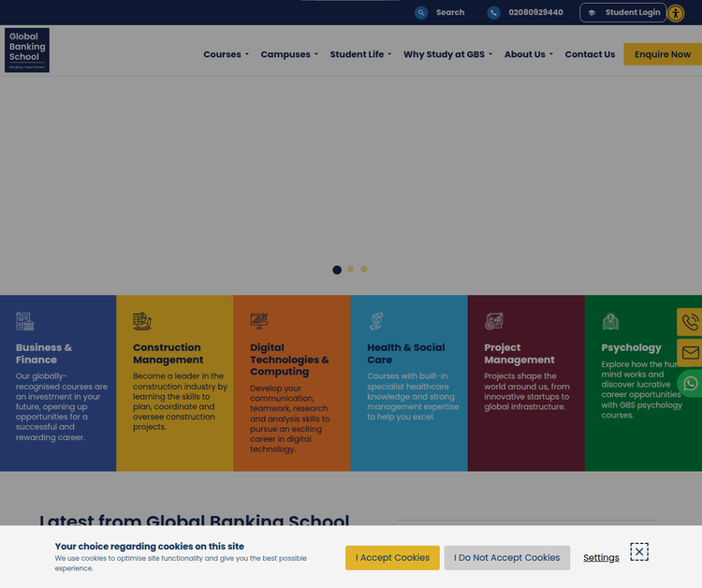Click 'Latest from Global Banking School' heading
Viewport: 702px width, 588px height.
195,520
